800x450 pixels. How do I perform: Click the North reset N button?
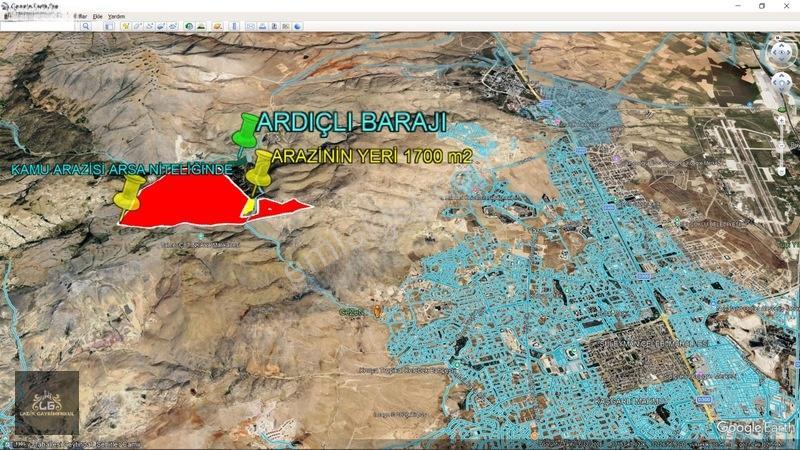coord(778,38)
